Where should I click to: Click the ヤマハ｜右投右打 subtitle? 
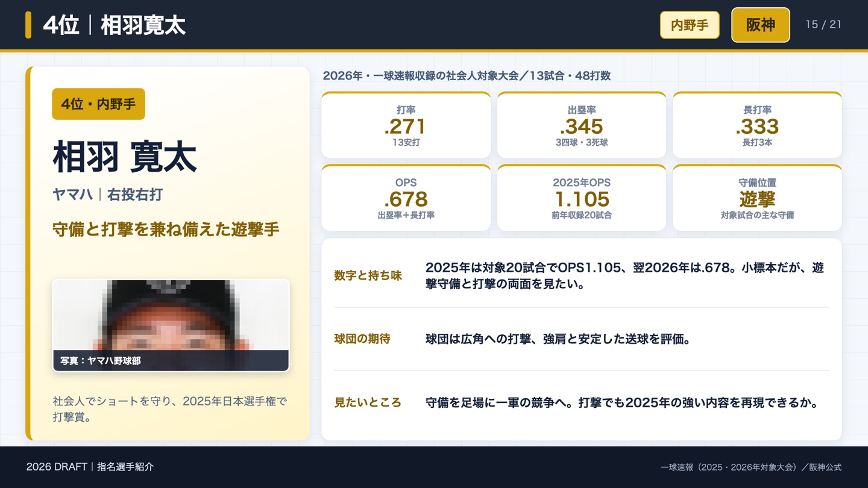click(107, 195)
